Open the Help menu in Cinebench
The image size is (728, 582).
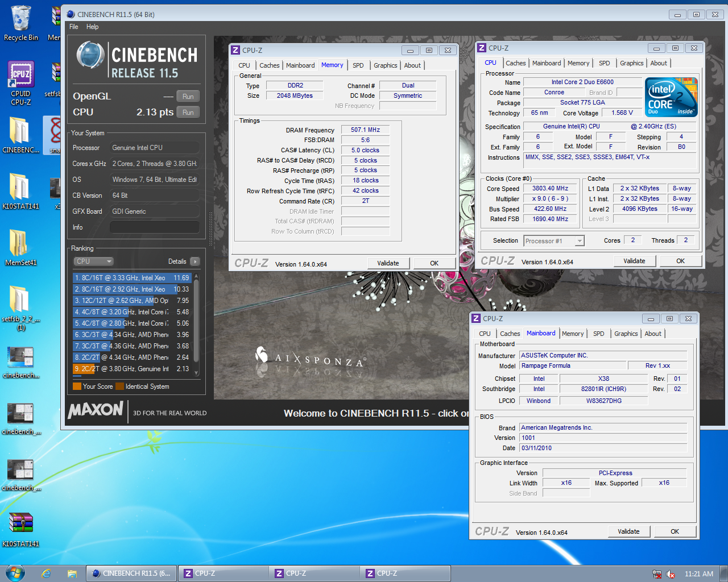tap(92, 27)
